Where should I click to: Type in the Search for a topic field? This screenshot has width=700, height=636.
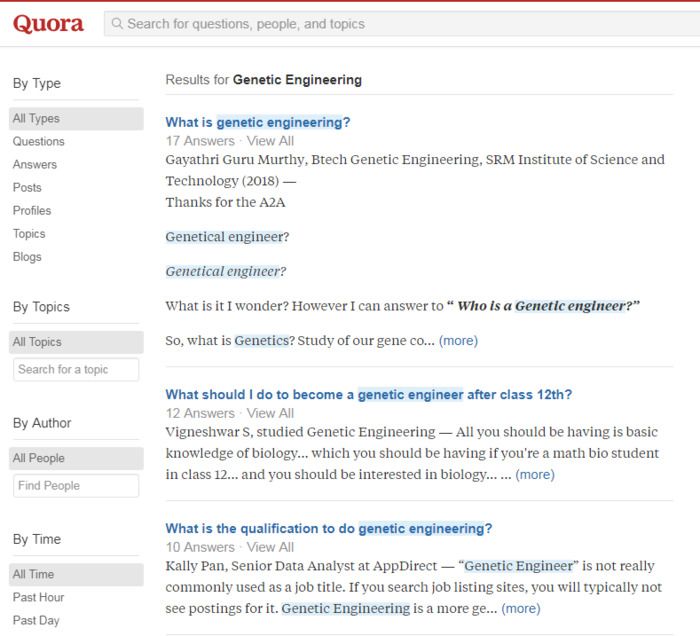pos(76,369)
